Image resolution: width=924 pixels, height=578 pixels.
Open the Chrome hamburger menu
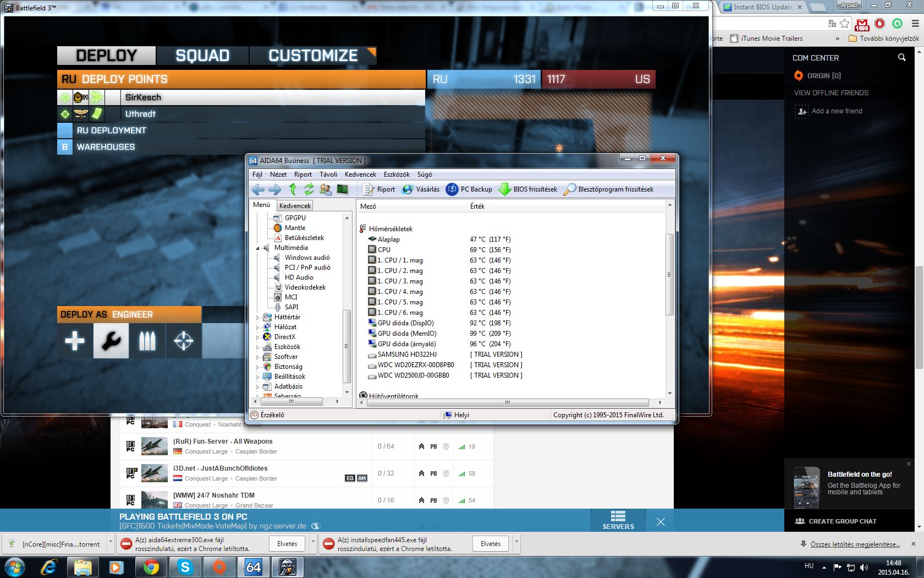[x=915, y=24]
